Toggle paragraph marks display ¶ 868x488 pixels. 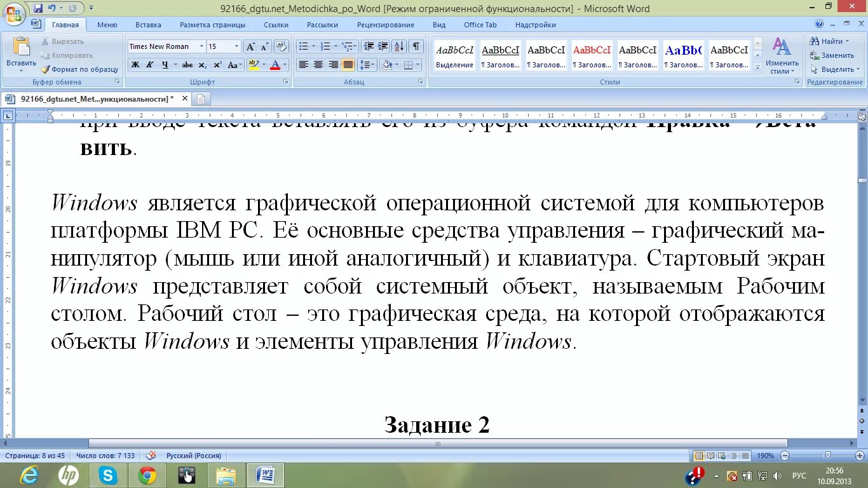coord(416,46)
